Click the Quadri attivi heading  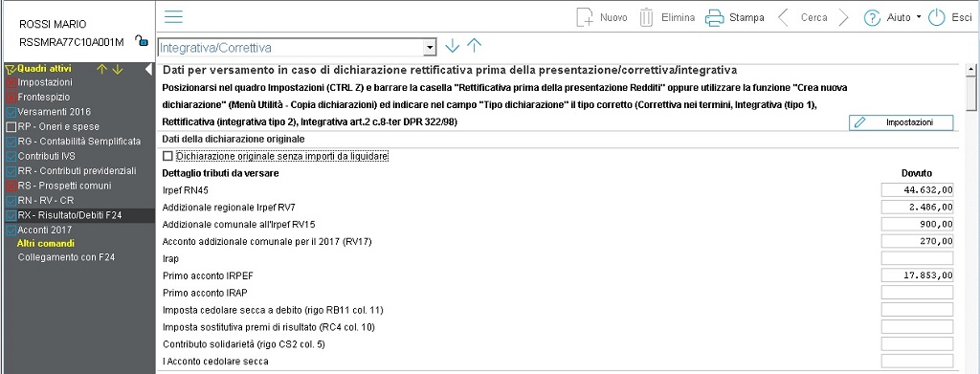pyautogui.click(x=45, y=69)
